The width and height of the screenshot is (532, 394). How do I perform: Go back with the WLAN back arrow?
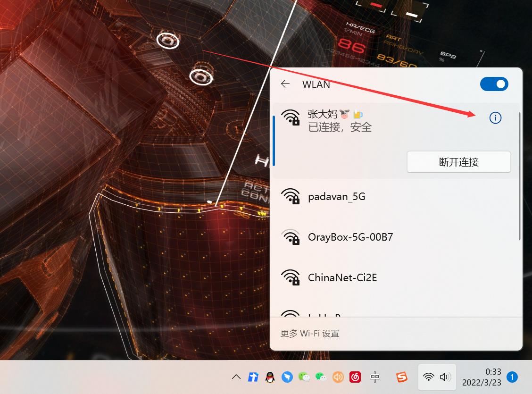tap(285, 84)
